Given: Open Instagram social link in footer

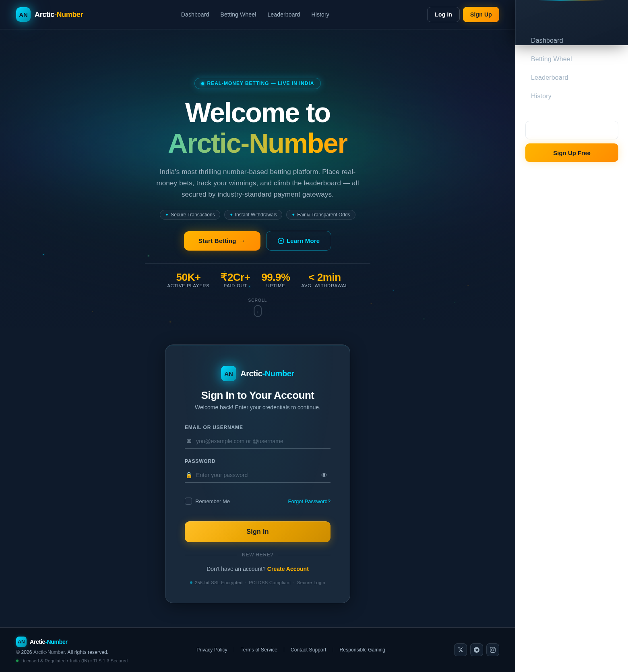Looking at the screenshot, I should [493, 650].
